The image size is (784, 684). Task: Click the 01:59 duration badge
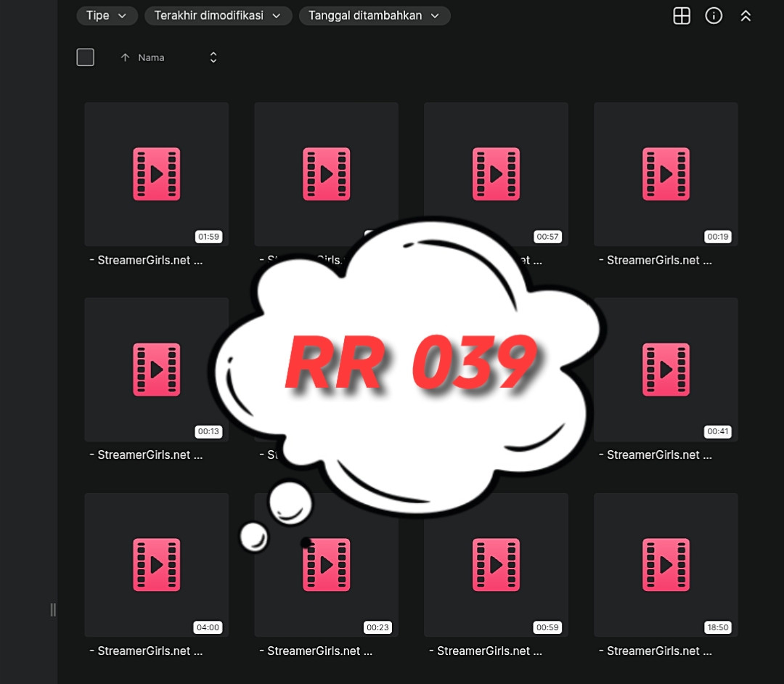point(208,237)
